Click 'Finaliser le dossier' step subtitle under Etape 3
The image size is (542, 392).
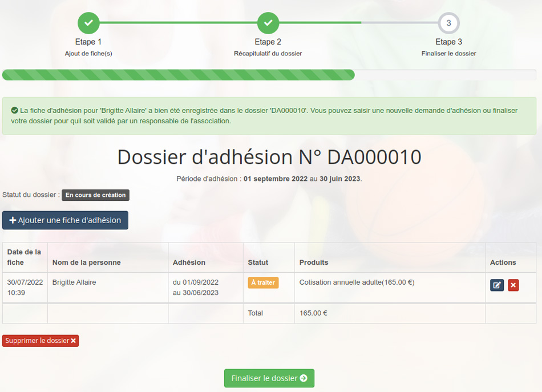[448, 54]
